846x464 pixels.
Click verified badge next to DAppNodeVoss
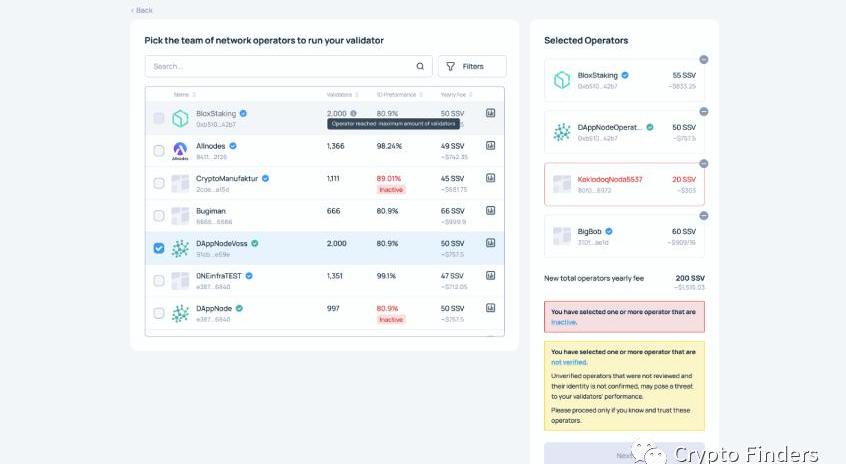(255, 243)
